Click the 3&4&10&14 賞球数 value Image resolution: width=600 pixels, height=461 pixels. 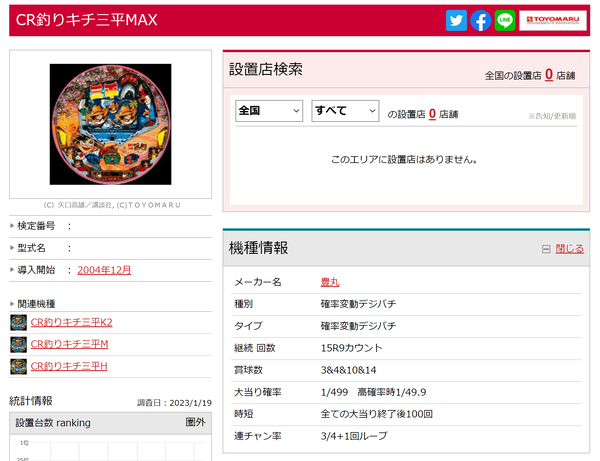tap(348, 370)
